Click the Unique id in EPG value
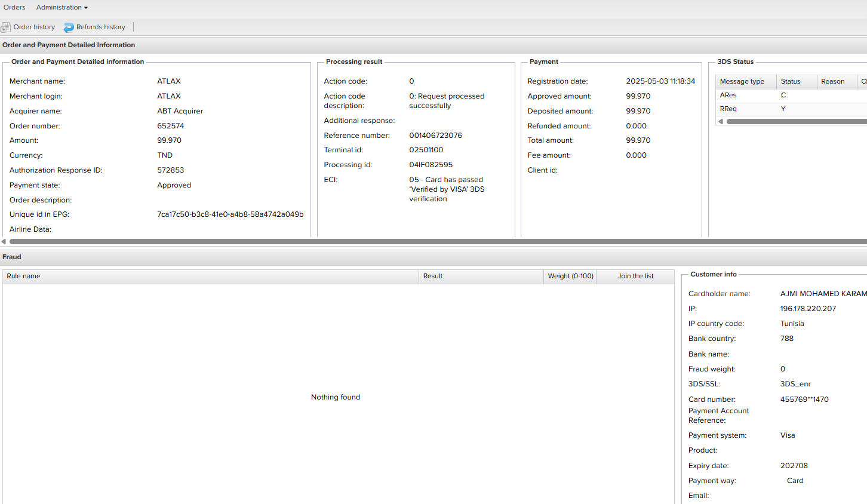Image resolution: width=867 pixels, height=504 pixels. (x=230, y=214)
